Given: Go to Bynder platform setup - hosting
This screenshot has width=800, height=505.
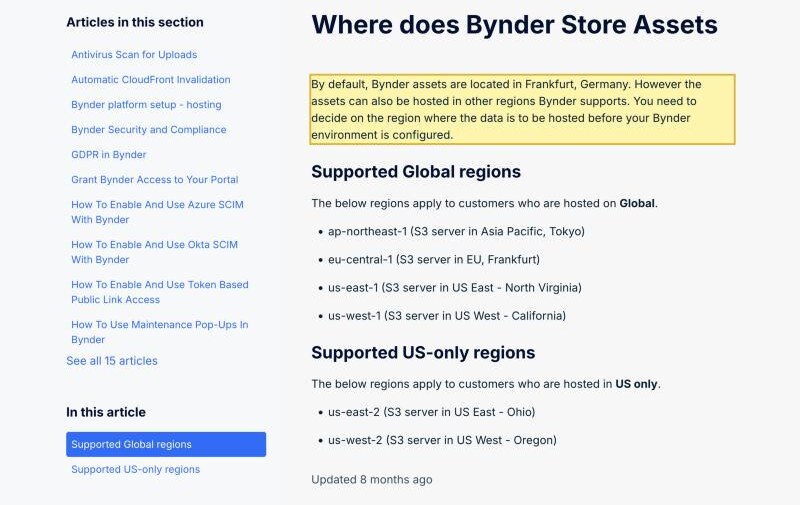Looking at the screenshot, I should [146, 105].
